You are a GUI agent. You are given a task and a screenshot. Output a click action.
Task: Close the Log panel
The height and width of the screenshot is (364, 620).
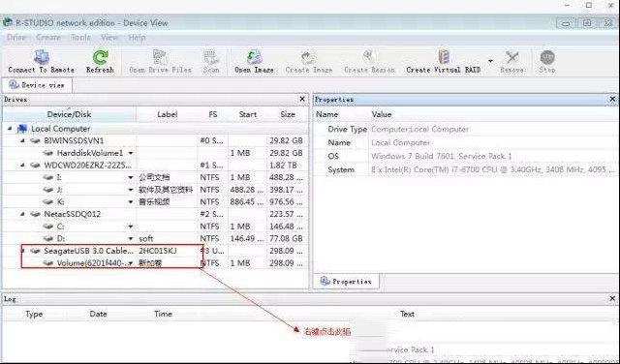612,298
